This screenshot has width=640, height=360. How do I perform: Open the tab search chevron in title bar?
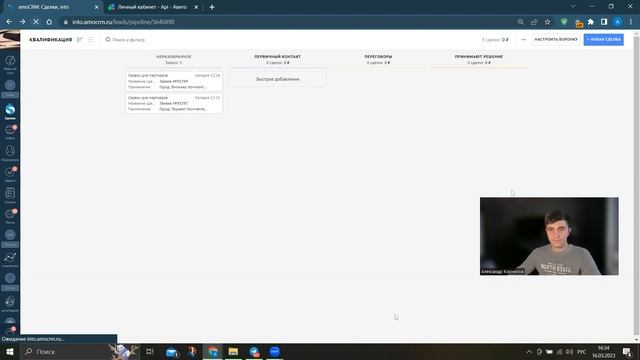573,7
